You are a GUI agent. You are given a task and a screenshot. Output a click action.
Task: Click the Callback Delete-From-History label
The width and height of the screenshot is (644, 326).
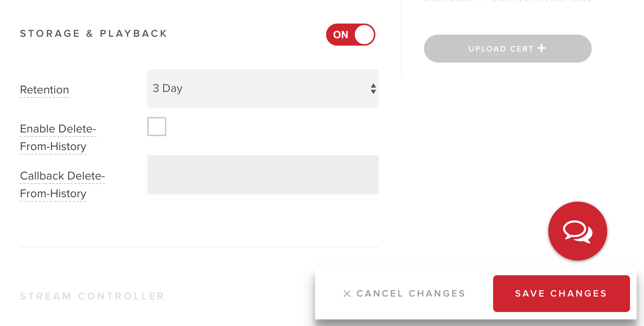tap(62, 185)
